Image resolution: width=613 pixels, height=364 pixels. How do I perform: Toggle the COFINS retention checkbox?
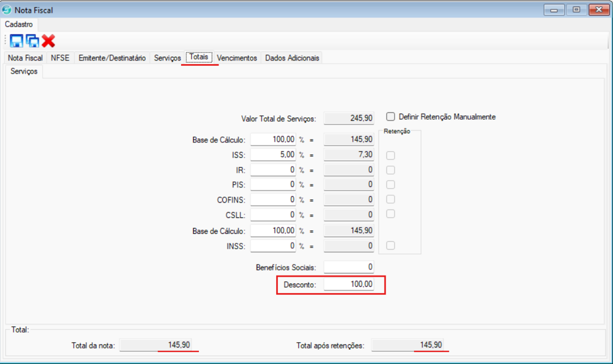[x=391, y=199]
